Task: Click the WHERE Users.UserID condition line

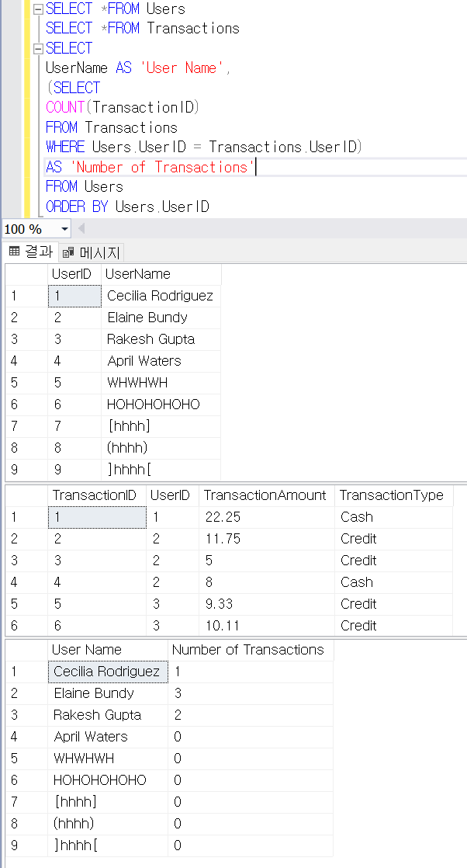Action: click(x=203, y=148)
